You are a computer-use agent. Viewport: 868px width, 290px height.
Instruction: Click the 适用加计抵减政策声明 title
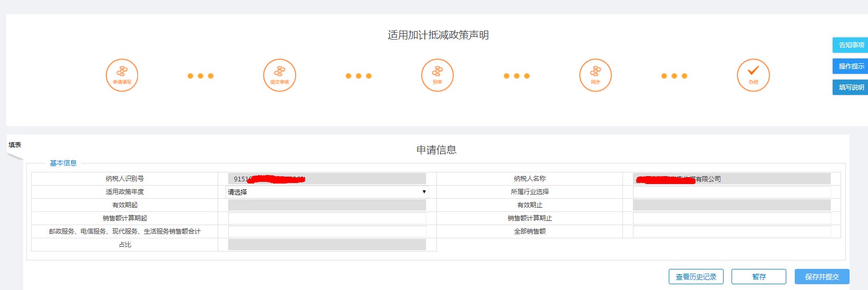click(x=438, y=35)
